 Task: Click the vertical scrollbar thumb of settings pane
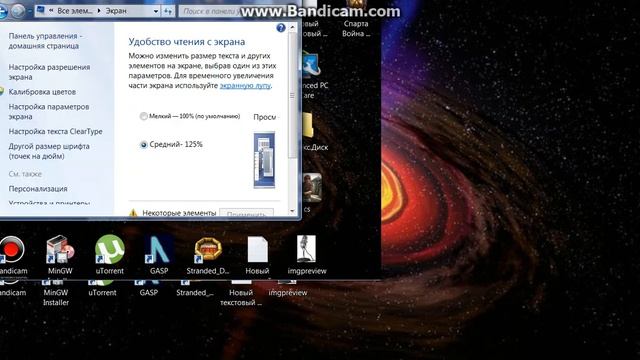(x=292, y=96)
